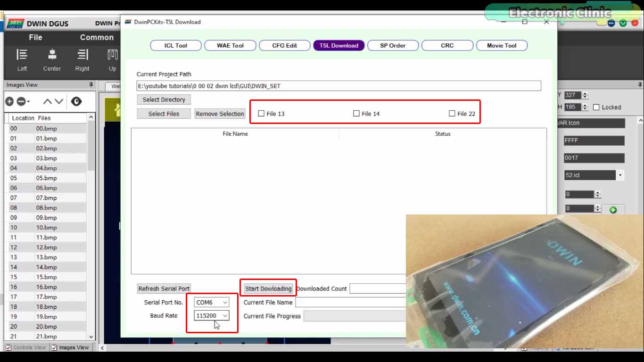Viewport: 644px width, 362px height.
Task: Click the DWIN logo icon
Action: 15,24
